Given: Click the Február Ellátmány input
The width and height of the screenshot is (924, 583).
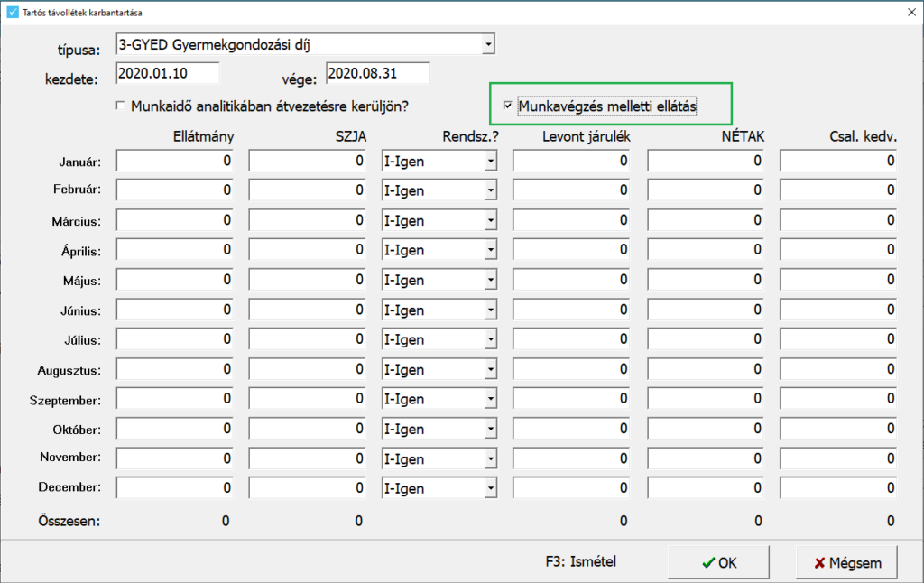Looking at the screenshot, I should (174, 191).
